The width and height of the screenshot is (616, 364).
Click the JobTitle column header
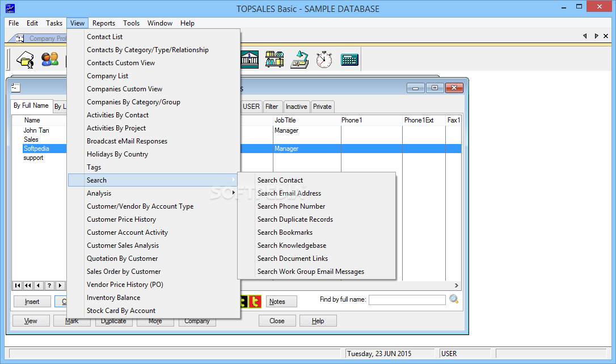point(306,120)
